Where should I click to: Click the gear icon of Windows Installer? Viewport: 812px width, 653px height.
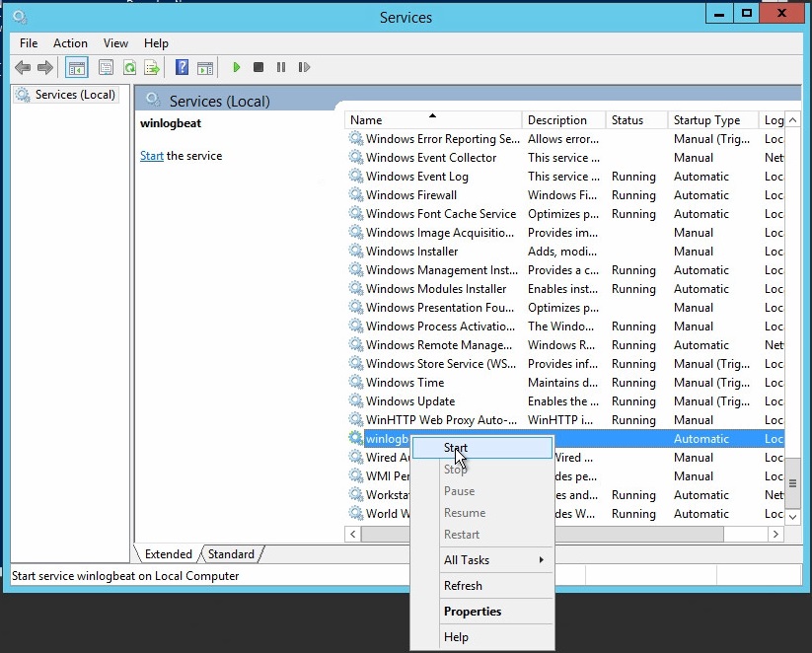tap(356, 252)
